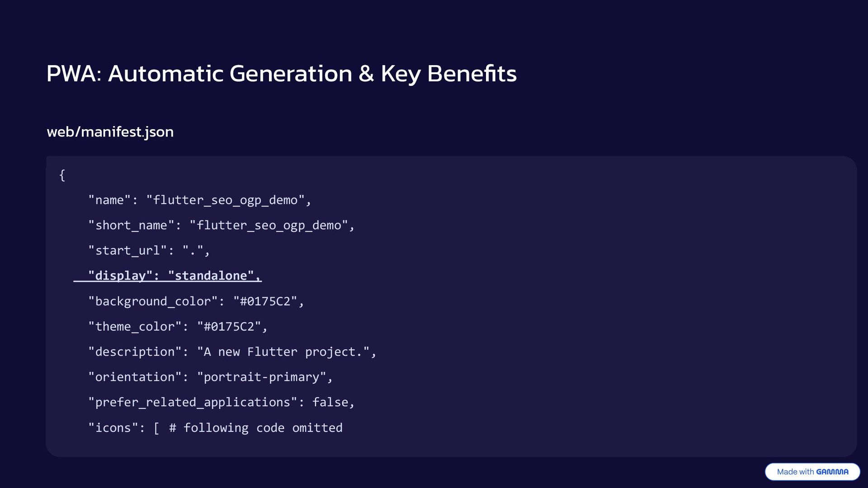Viewport: 868px width, 488px height.
Task: Click the word Benefits in the title
Action: point(472,74)
